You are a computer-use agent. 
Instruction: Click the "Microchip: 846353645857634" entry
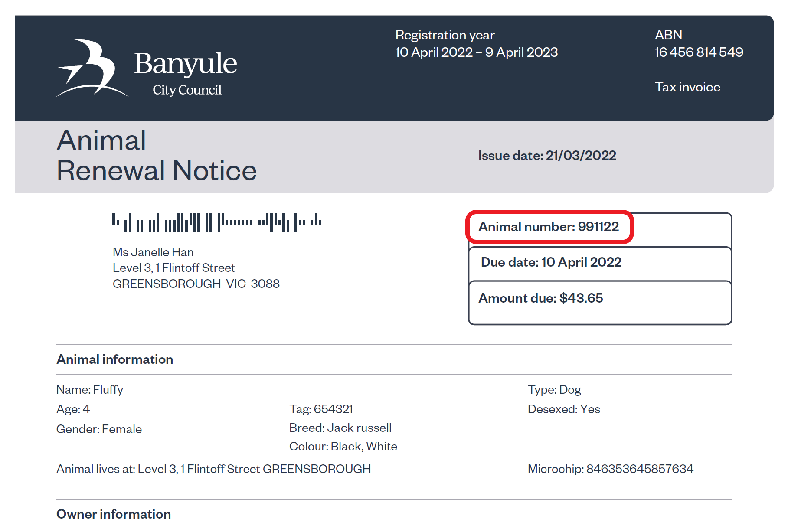click(x=611, y=469)
